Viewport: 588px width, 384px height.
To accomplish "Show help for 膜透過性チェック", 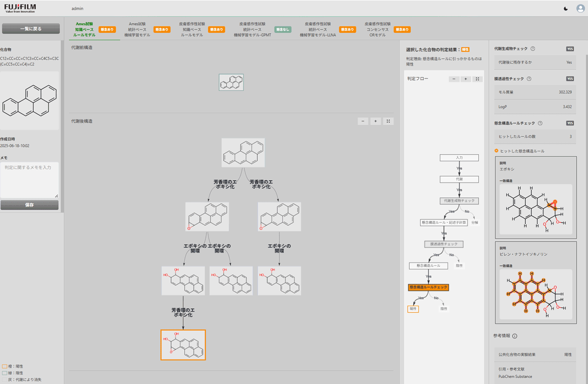I will pos(529,79).
